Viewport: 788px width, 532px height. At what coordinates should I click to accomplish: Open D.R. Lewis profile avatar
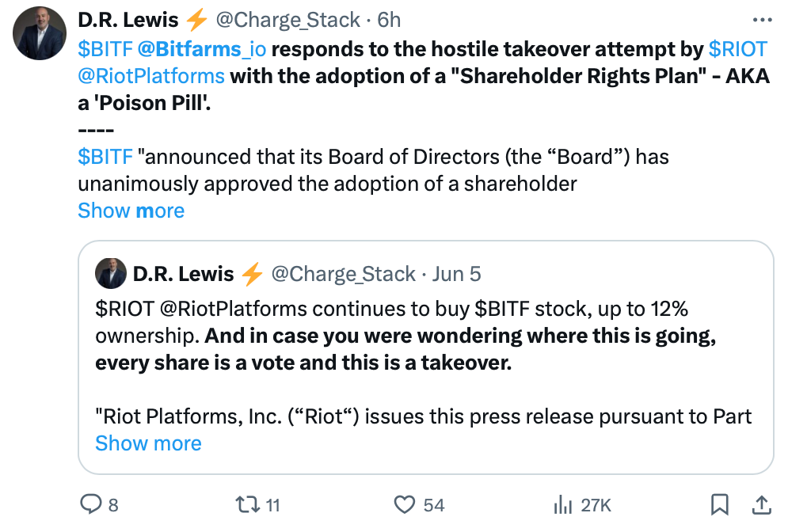pyautogui.click(x=39, y=33)
